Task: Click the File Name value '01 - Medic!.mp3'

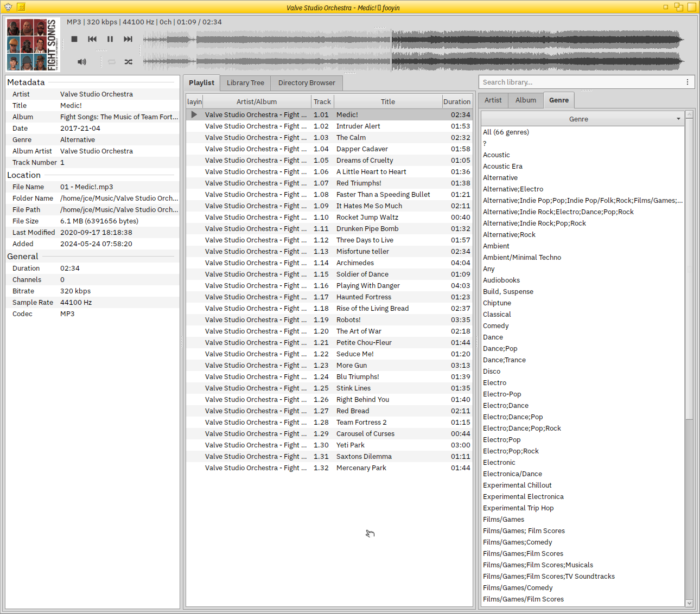Action: coord(87,187)
